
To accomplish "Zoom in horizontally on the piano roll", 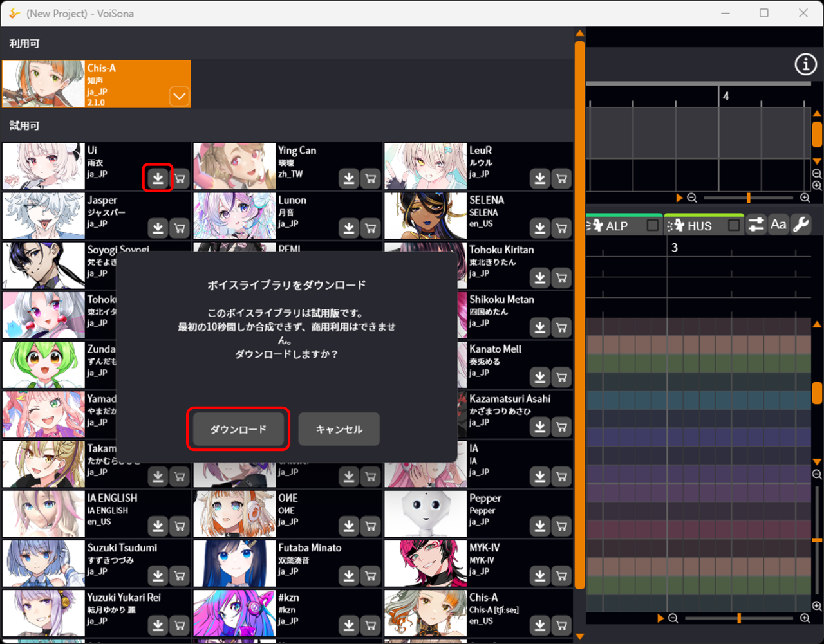I will click(805, 618).
